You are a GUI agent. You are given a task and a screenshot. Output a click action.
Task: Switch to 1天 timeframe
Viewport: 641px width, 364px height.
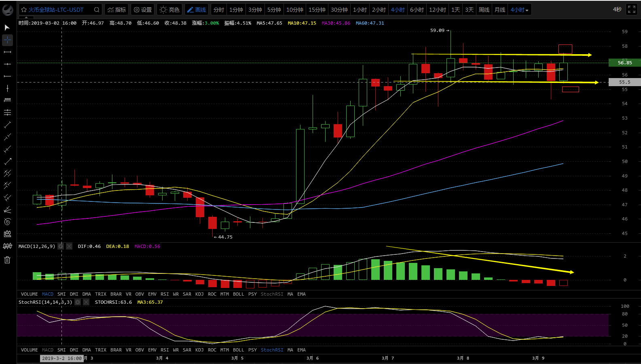click(x=455, y=10)
